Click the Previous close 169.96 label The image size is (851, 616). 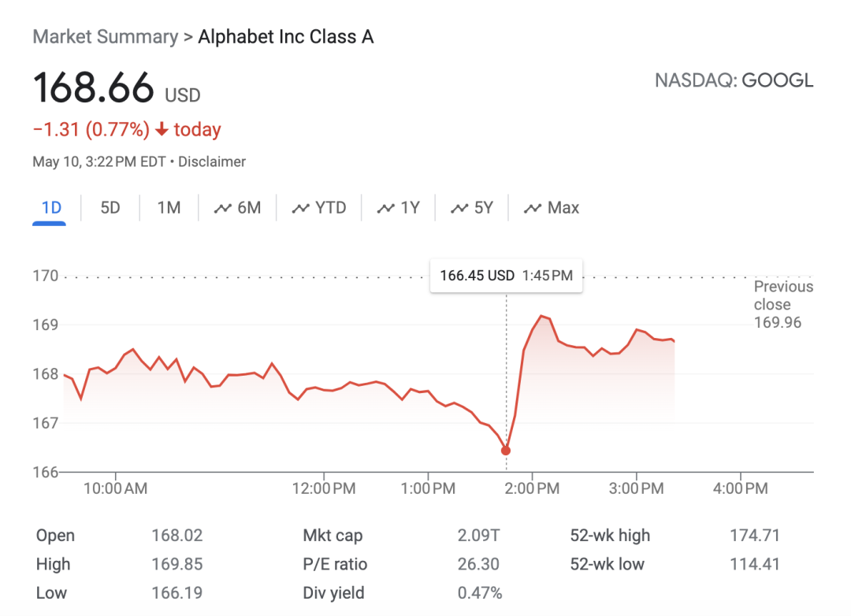tap(782, 305)
